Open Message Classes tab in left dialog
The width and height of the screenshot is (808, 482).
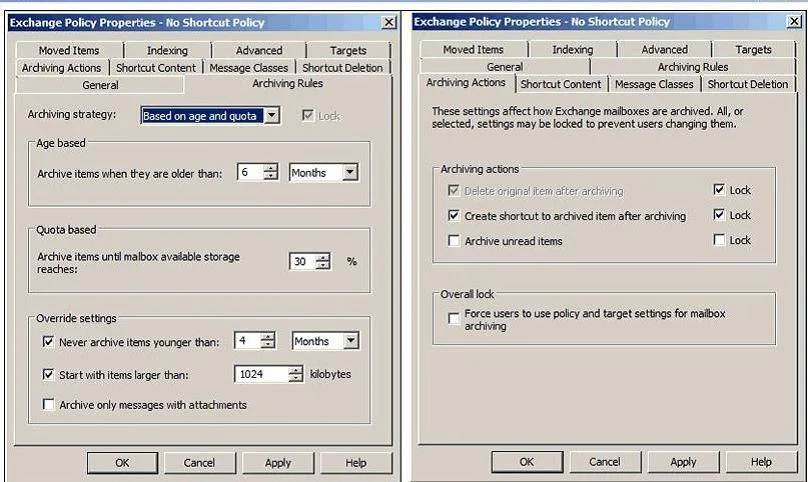248,68
